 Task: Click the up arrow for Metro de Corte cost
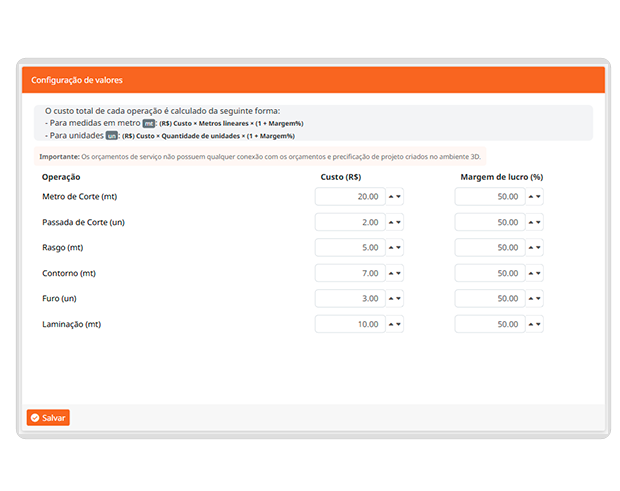click(390, 197)
